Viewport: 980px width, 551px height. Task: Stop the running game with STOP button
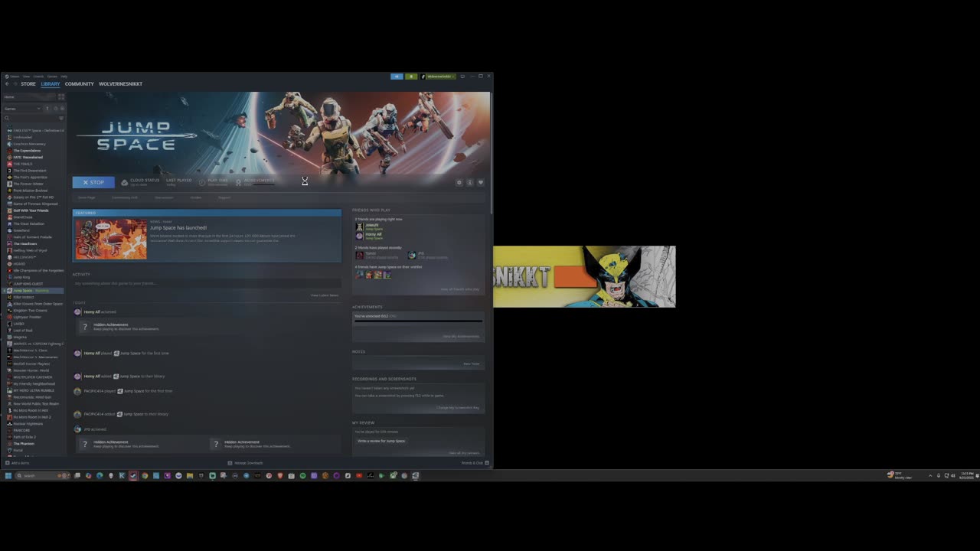tap(93, 182)
